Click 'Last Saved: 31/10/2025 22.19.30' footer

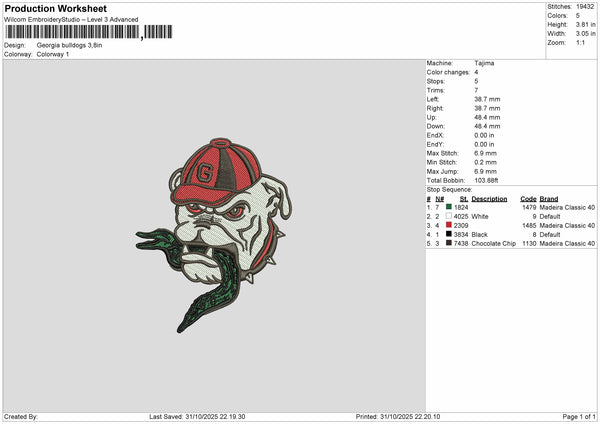click(197, 417)
